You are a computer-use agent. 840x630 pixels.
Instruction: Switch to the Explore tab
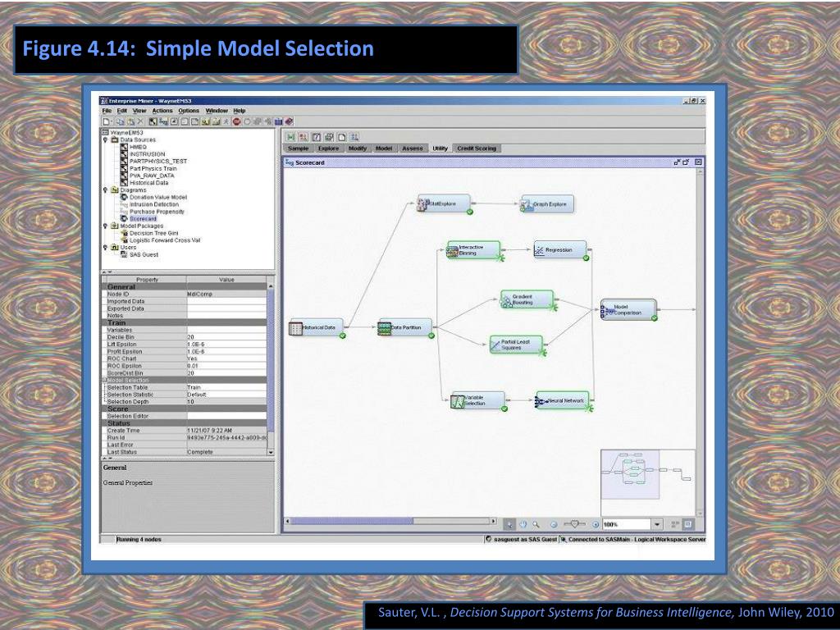pos(328,148)
